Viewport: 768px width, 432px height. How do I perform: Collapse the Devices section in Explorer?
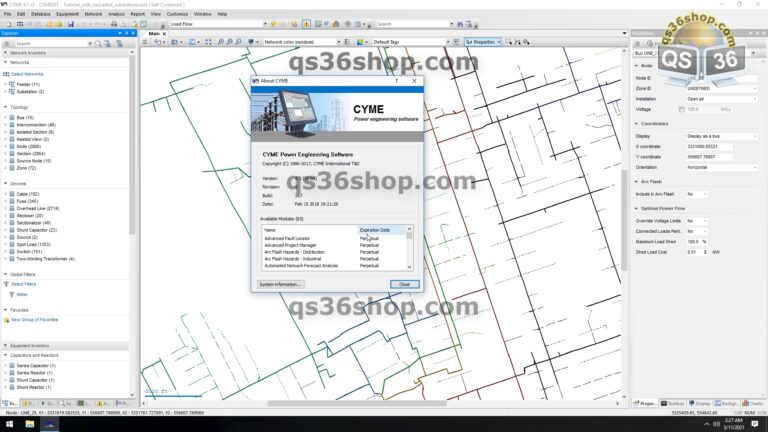(5, 184)
